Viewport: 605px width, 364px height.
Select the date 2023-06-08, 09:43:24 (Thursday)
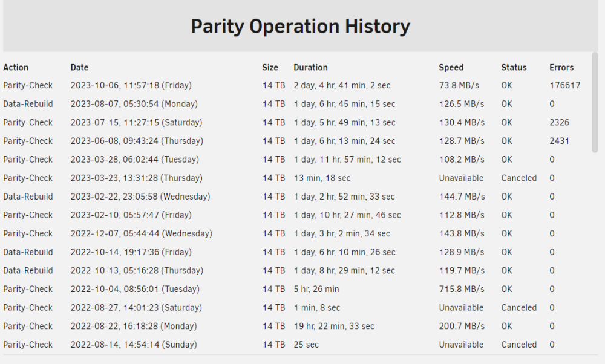[137, 141]
